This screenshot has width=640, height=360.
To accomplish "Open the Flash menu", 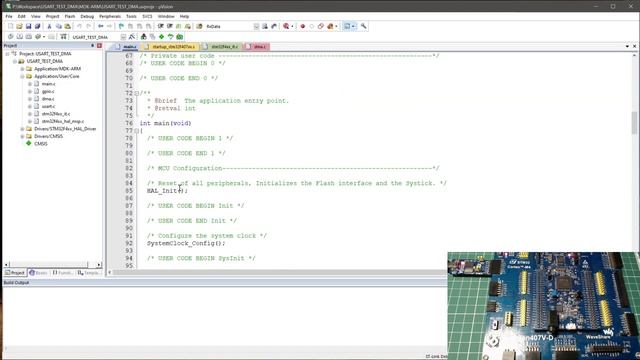I will (x=70, y=16).
